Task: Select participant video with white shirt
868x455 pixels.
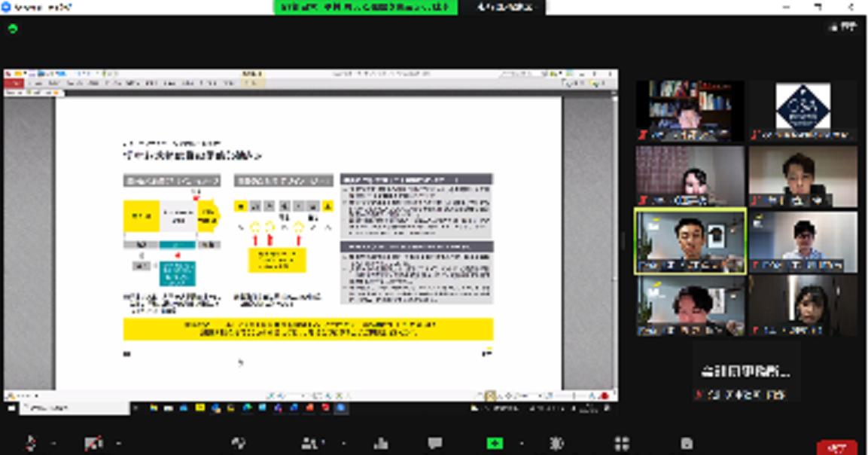Action: (x=803, y=241)
